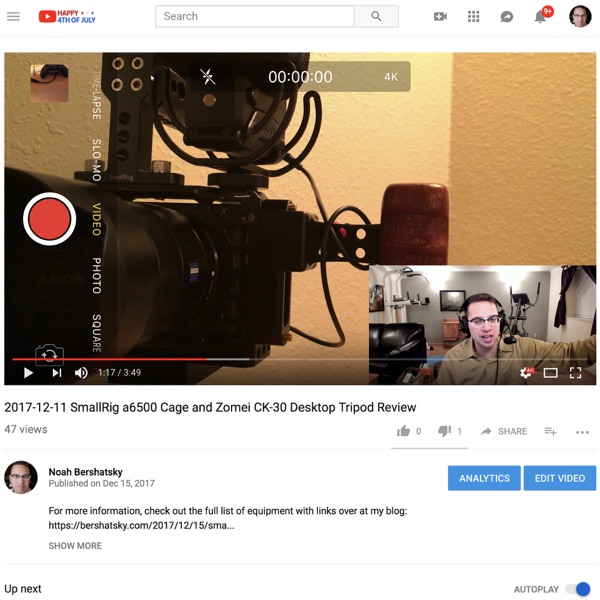Open Noah Bershatsky channel name
This screenshot has width=600, height=600.
(85, 472)
